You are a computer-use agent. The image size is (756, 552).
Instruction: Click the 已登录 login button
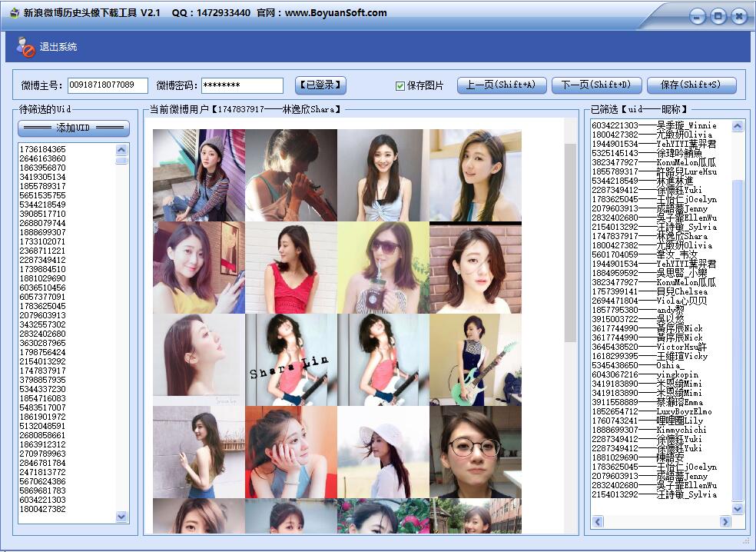320,85
